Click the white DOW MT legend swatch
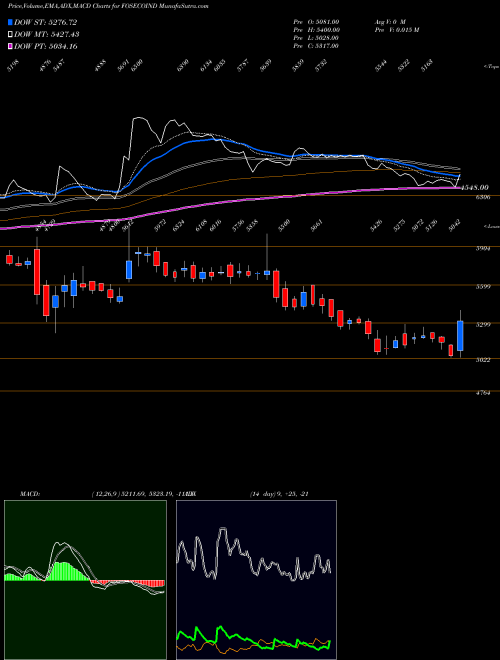 10,34
